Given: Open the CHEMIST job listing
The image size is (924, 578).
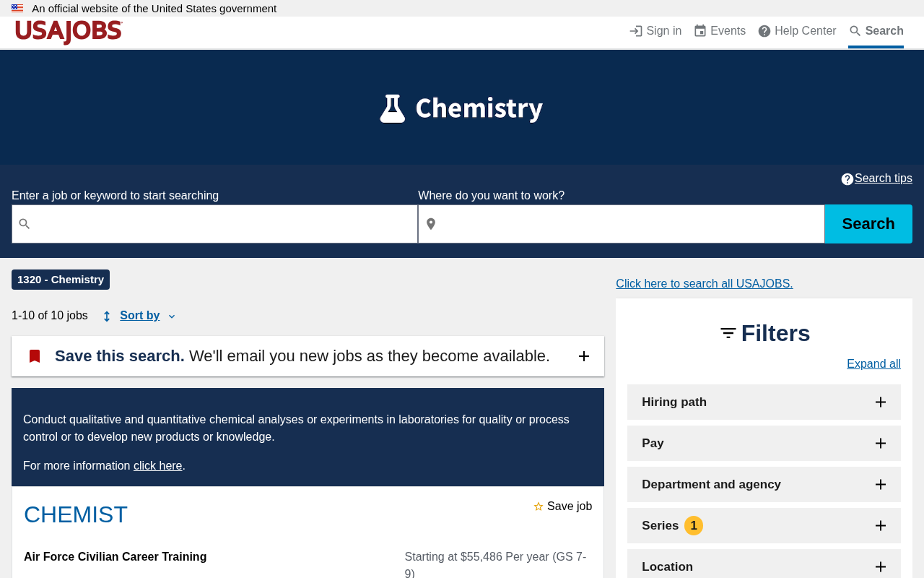Looking at the screenshot, I should pos(76,515).
